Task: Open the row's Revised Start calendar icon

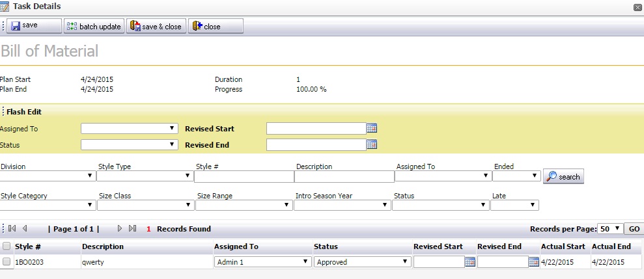Action: [470, 262]
